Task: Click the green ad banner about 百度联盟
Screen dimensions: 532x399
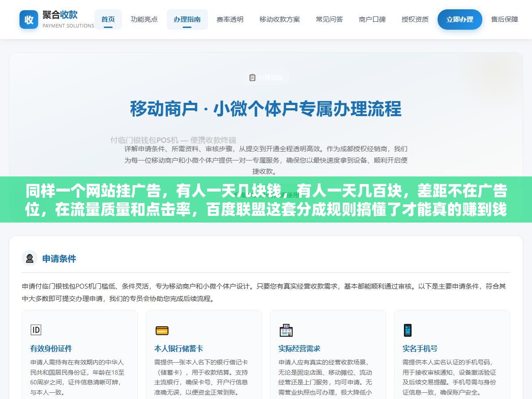Action: click(x=266, y=199)
